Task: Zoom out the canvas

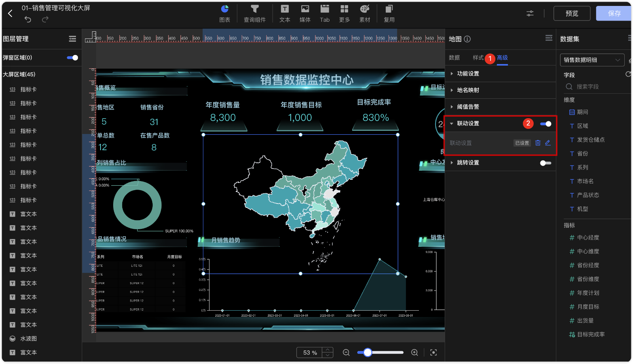Action: coord(346,353)
